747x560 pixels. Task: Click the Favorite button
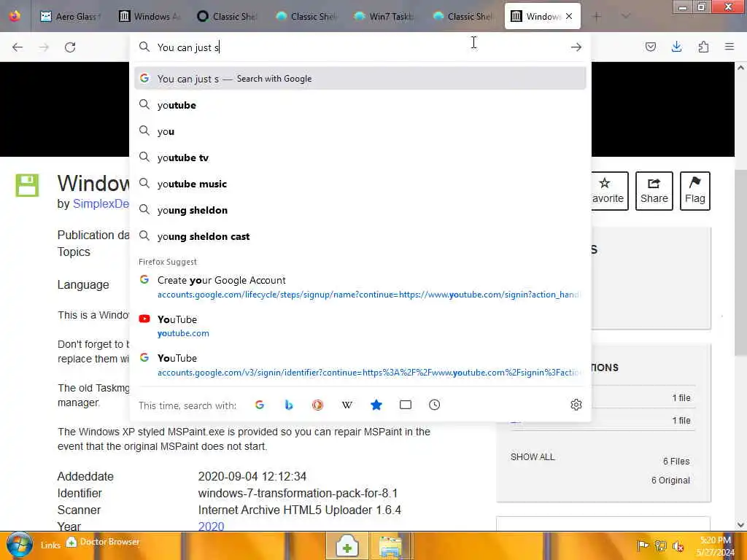[609, 191]
